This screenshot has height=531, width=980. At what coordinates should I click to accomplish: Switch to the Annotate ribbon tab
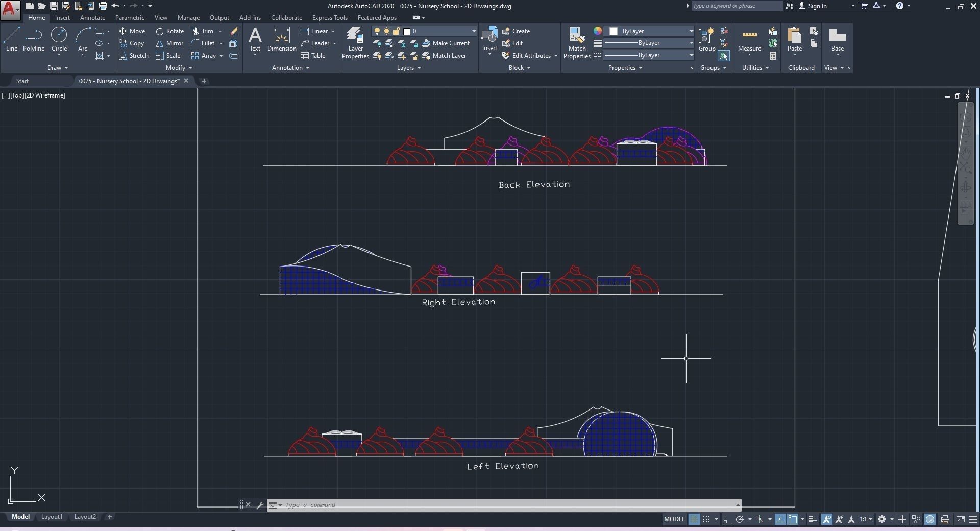92,18
